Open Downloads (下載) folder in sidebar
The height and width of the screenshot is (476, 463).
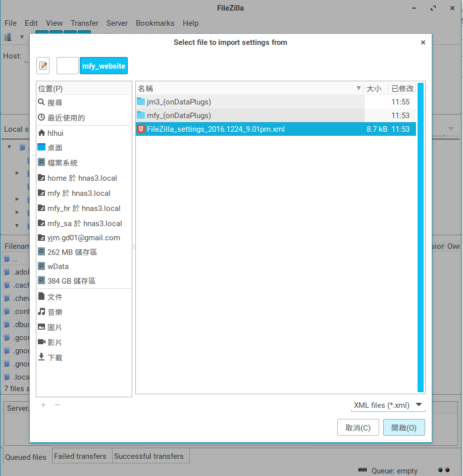pyautogui.click(x=55, y=357)
